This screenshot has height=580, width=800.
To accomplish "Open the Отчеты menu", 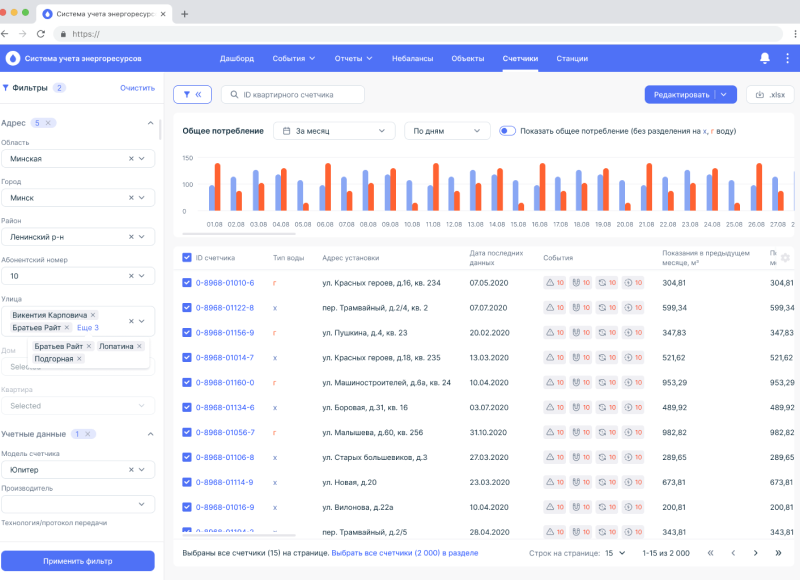I will pyautogui.click(x=353, y=58).
